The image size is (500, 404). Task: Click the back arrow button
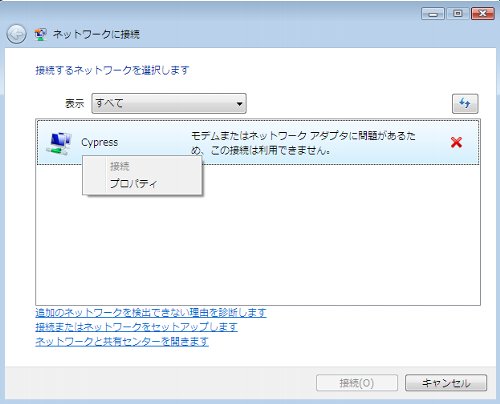16,34
